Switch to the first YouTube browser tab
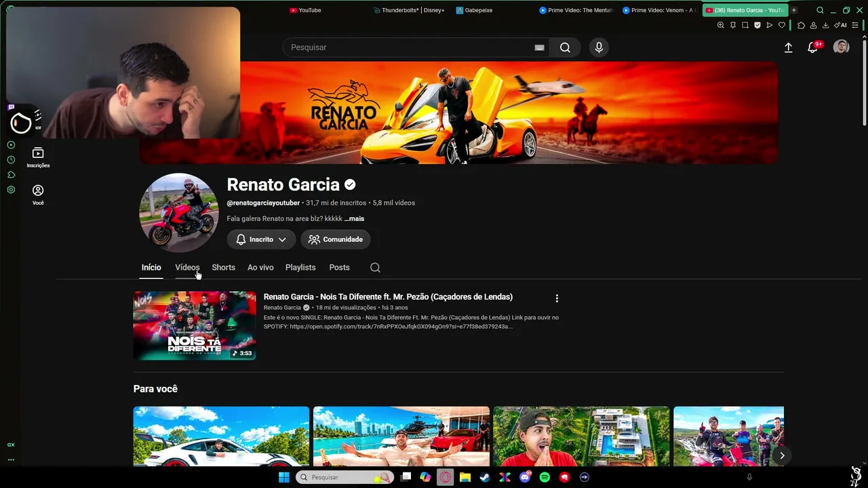868x488 pixels. coord(305,10)
